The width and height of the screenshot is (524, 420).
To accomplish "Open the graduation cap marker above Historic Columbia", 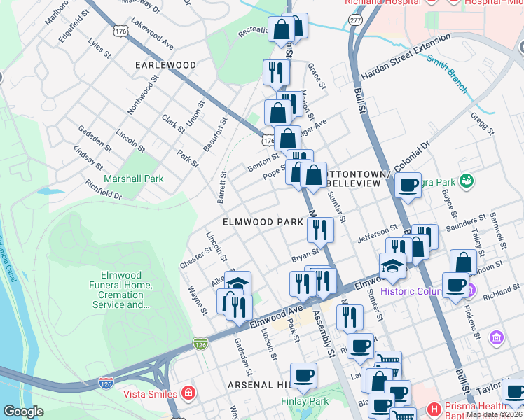I will tap(393, 266).
